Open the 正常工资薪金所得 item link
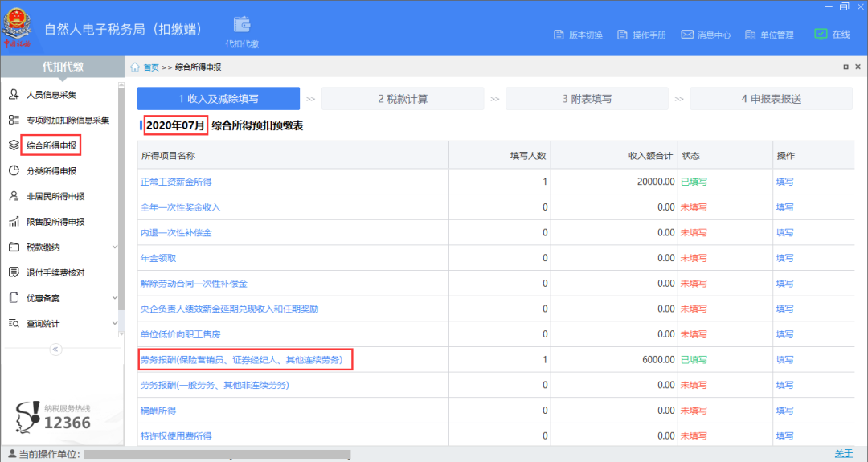 (x=176, y=182)
